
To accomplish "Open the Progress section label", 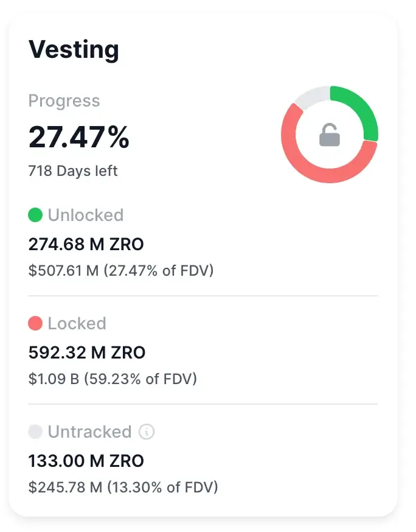I will coord(64,101).
